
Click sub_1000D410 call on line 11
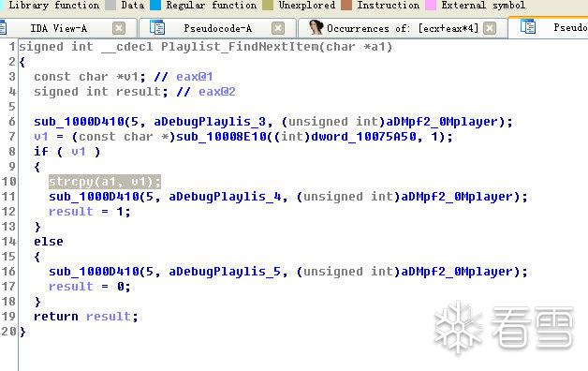[94, 197]
